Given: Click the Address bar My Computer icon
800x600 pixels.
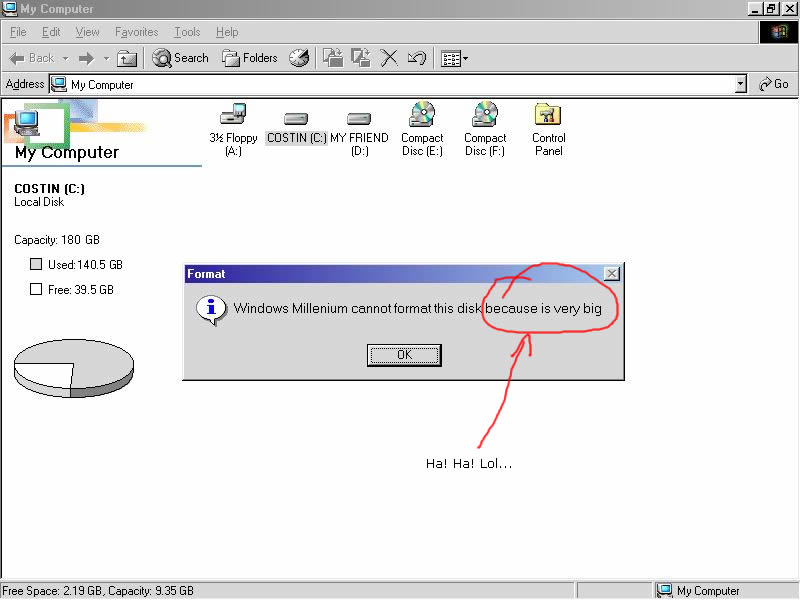Looking at the screenshot, I should click(59, 84).
